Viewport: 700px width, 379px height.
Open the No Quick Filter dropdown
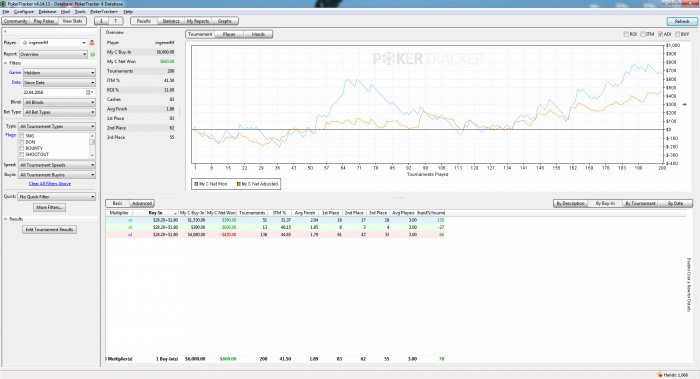[x=57, y=196]
